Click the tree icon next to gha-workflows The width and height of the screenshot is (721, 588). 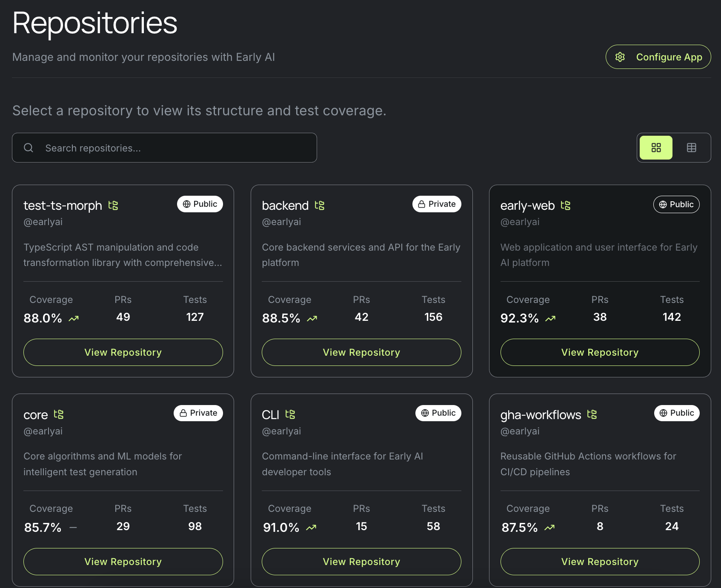pos(592,414)
